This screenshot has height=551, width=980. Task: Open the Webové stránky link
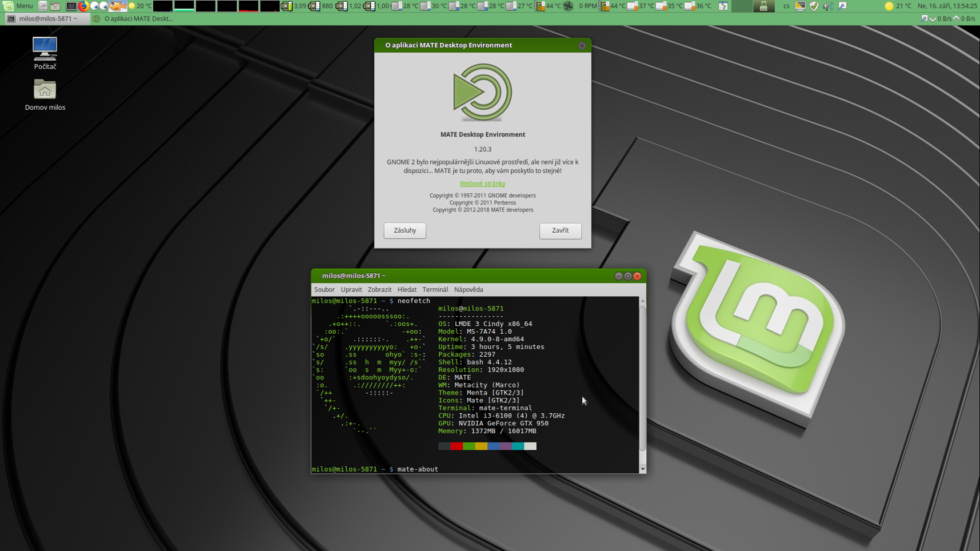pyautogui.click(x=482, y=183)
